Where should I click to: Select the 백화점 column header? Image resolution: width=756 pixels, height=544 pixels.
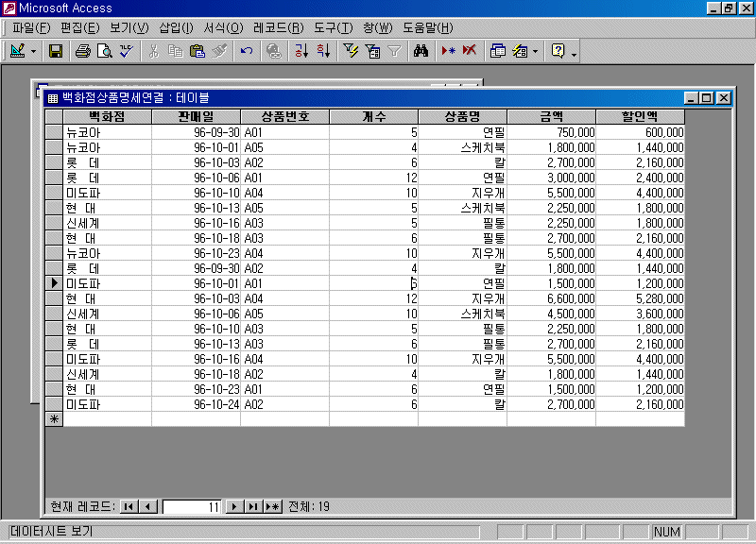107,116
